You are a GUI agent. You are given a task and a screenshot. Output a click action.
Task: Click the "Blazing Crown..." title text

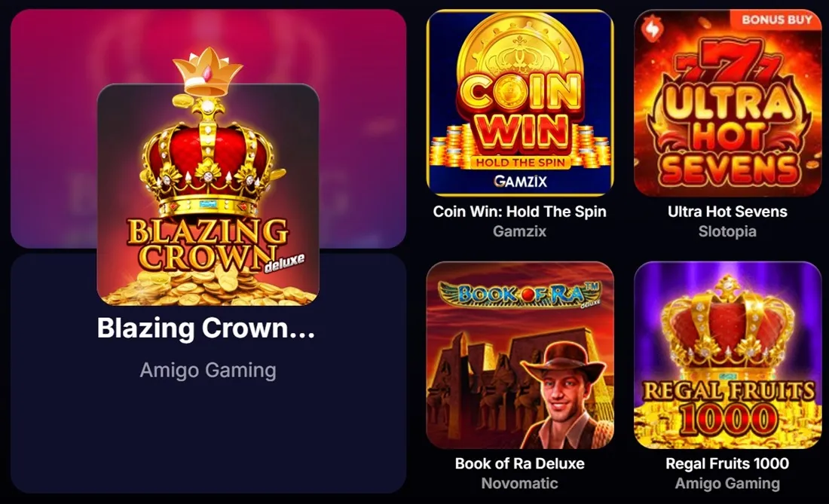coord(206,328)
